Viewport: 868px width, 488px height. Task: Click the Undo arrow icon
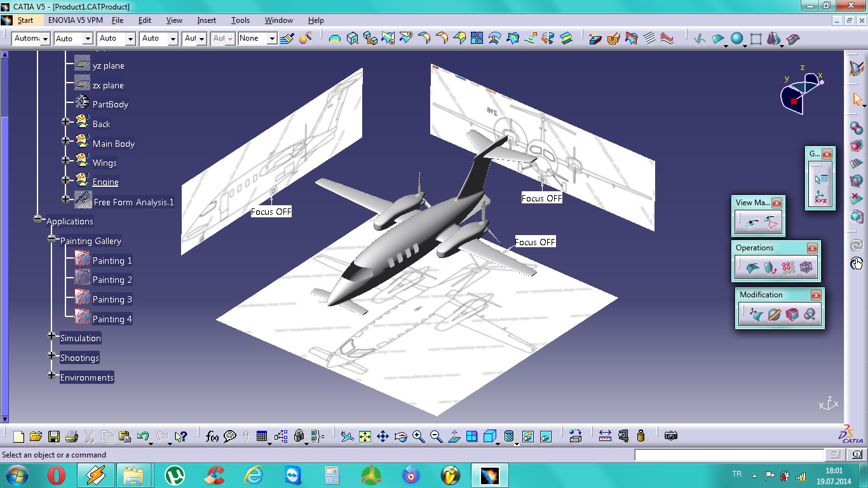click(x=142, y=437)
